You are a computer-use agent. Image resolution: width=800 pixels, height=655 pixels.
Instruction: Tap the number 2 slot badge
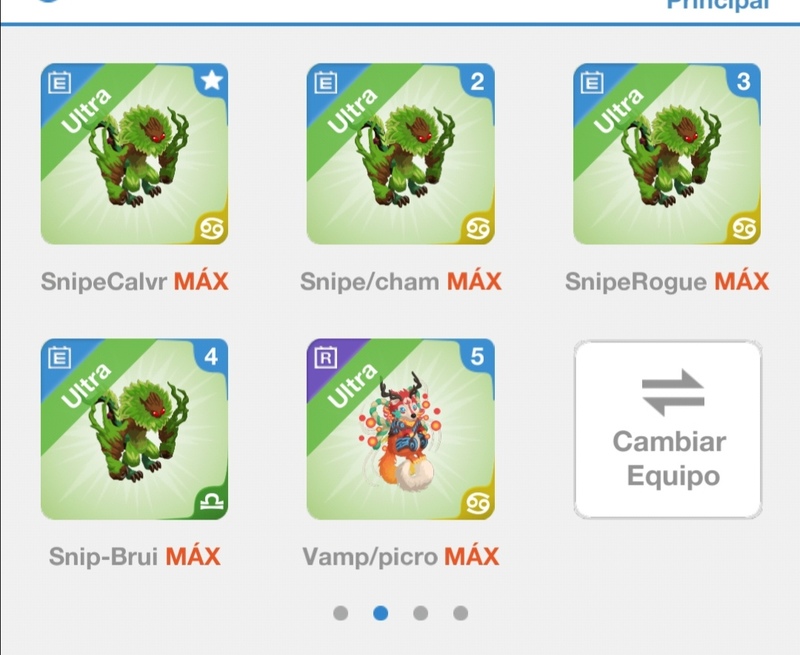coord(477,81)
